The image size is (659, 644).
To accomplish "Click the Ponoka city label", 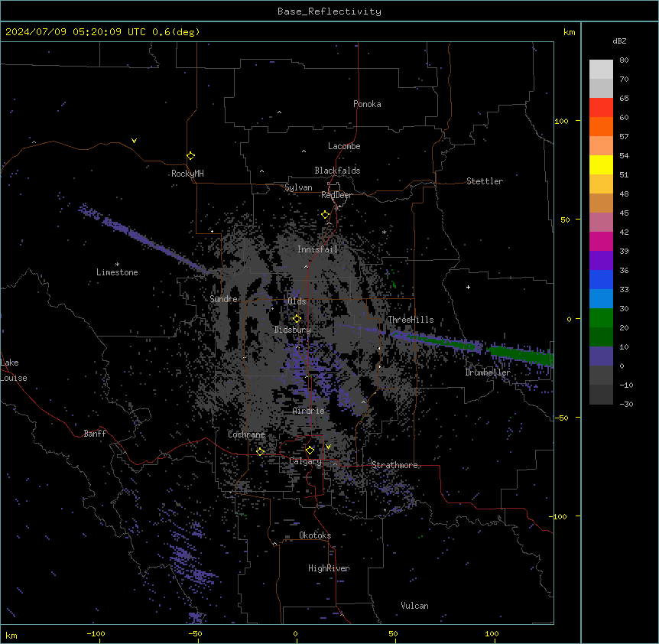I will point(367,104).
